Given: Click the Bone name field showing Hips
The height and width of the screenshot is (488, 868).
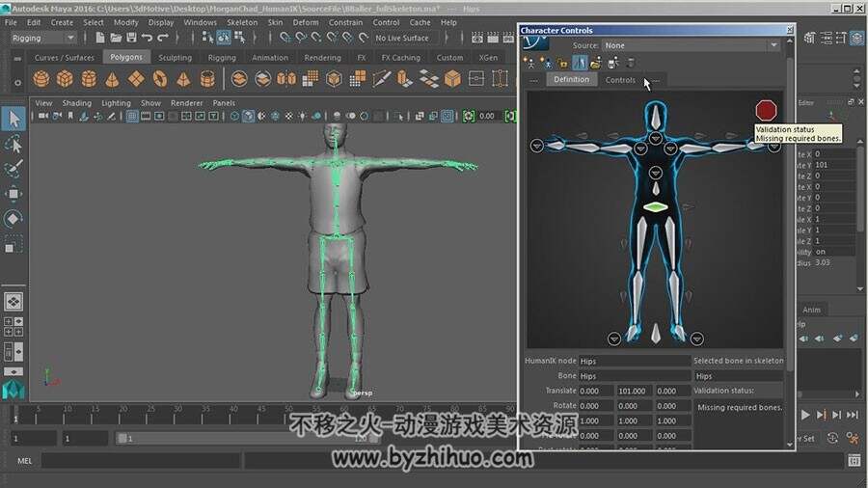Looking at the screenshot, I should [634, 376].
